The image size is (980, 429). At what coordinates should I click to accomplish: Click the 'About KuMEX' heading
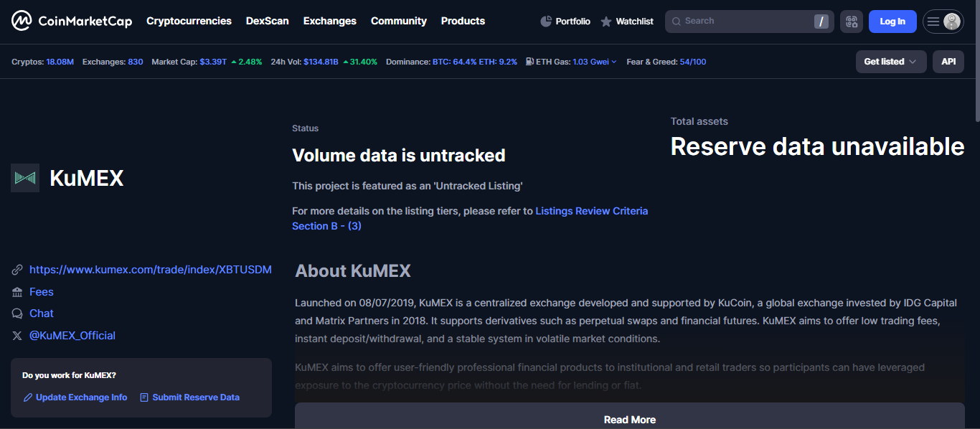[353, 270]
